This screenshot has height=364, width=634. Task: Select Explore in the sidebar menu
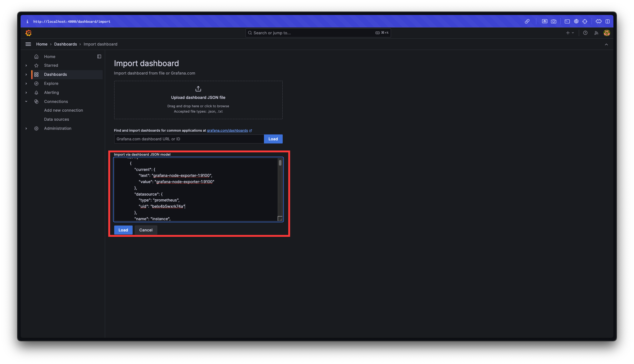coord(51,83)
